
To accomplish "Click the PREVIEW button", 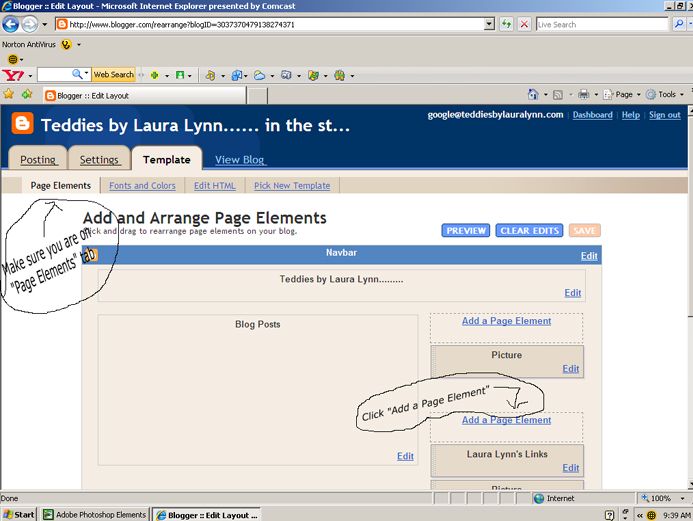I will click(466, 230).
